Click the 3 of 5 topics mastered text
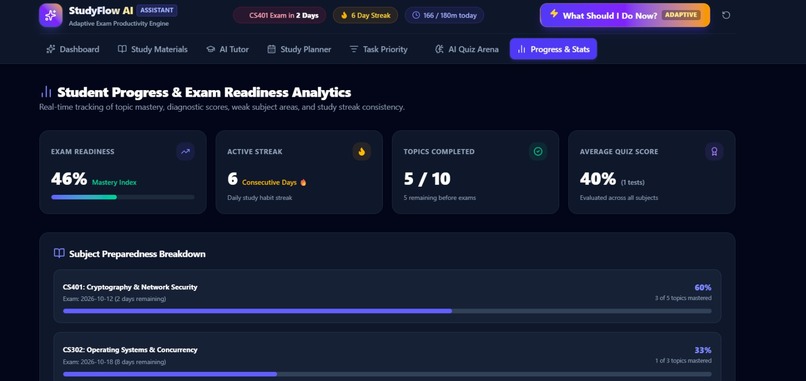The height and width of the screenshot is (381, 806). click(683, 298)
